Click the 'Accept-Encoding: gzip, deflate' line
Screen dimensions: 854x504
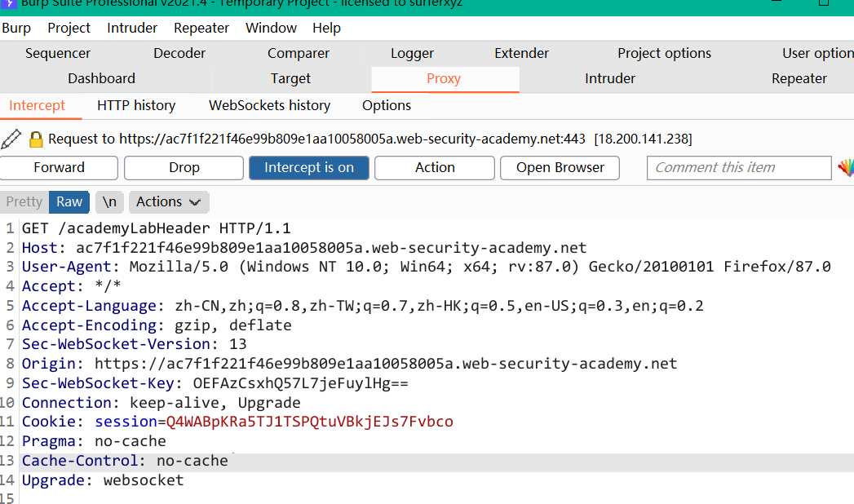point(157,325)
